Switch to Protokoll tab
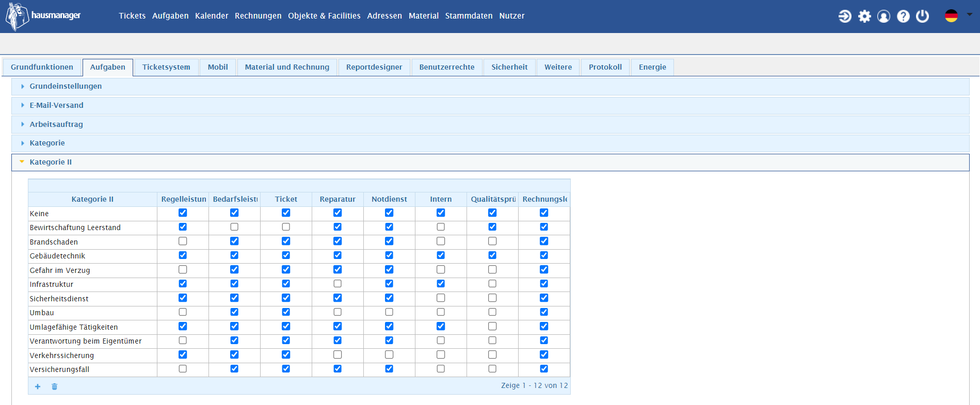The height and width of the screenshot is (405, 980). [605, 67]
